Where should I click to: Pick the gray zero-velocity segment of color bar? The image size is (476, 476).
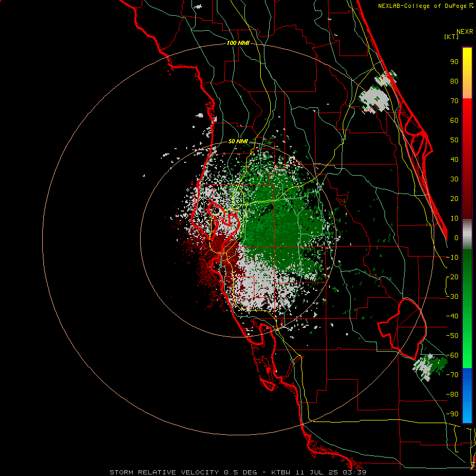click(467, 234)
